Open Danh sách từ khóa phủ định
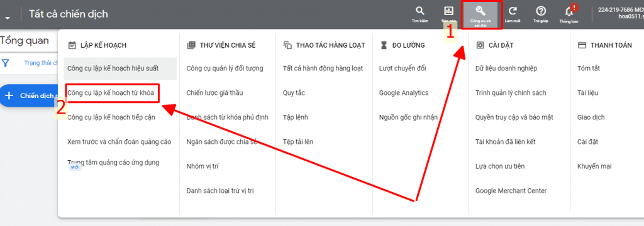Image resolution: width=644 pixels, height=226 pixels. (x=227, y=118)
